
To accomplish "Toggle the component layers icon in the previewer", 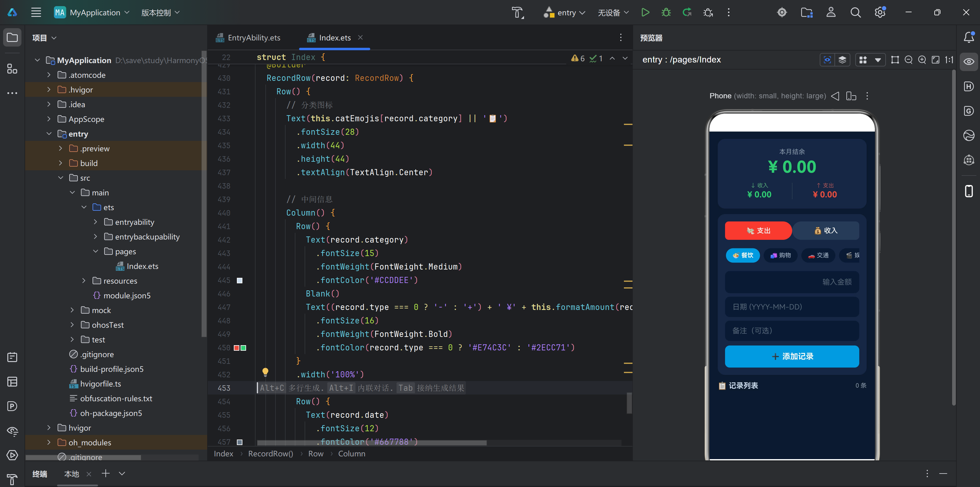I will [842, 60].
